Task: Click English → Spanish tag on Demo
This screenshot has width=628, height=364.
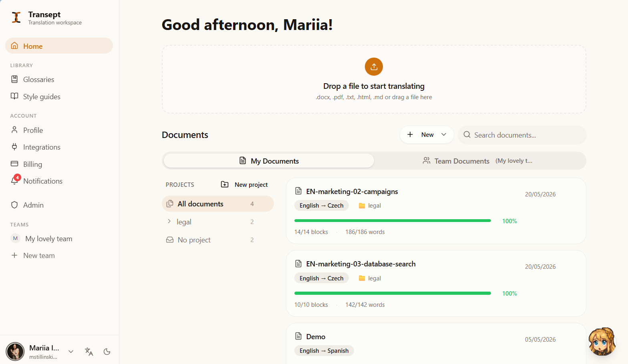Action: [324, 351]
